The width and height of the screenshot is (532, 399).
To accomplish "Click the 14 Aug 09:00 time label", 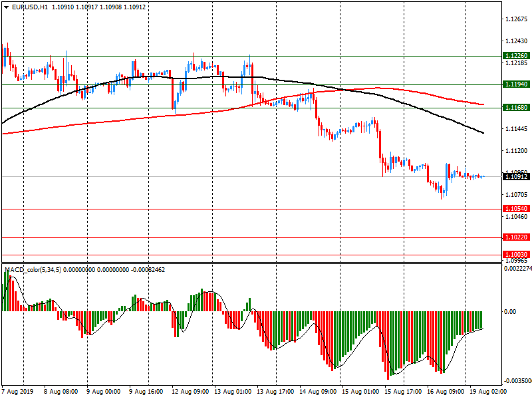I will (x=318, y=392).
